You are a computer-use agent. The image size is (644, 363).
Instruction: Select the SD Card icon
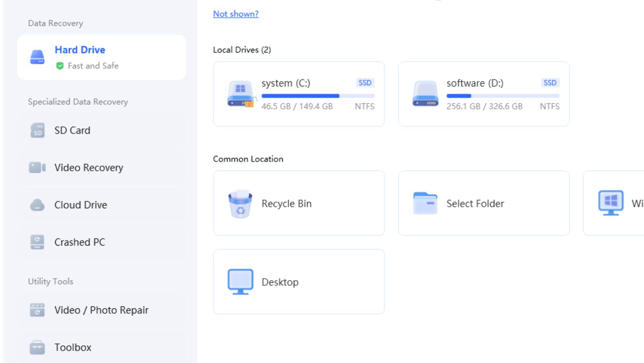(37, 130)
